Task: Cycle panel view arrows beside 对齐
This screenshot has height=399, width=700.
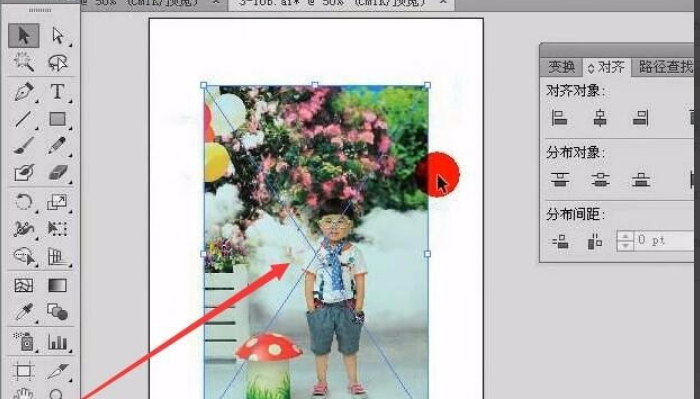Action: 591,68
